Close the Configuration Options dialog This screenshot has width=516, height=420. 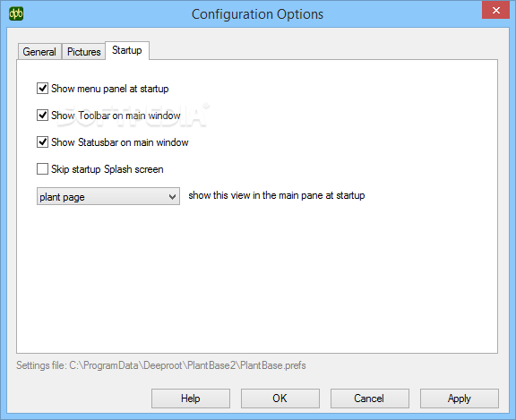495,10
